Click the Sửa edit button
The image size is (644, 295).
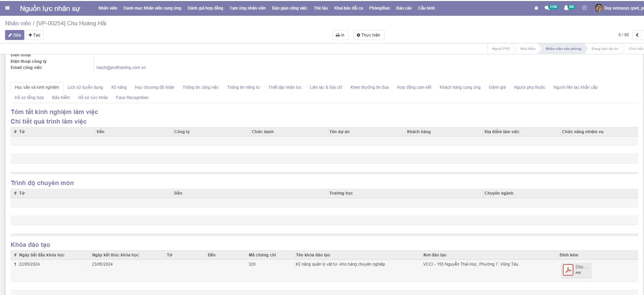point(15,35)
